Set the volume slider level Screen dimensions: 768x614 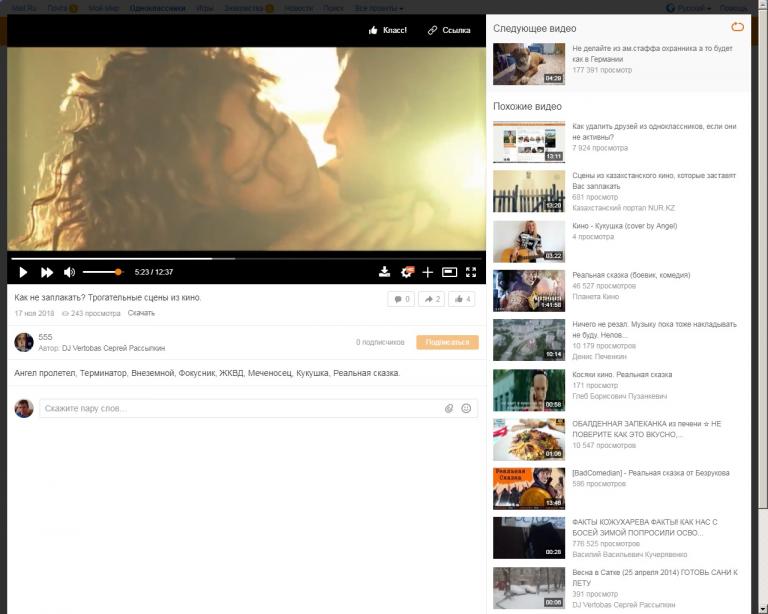click(103, 272)
